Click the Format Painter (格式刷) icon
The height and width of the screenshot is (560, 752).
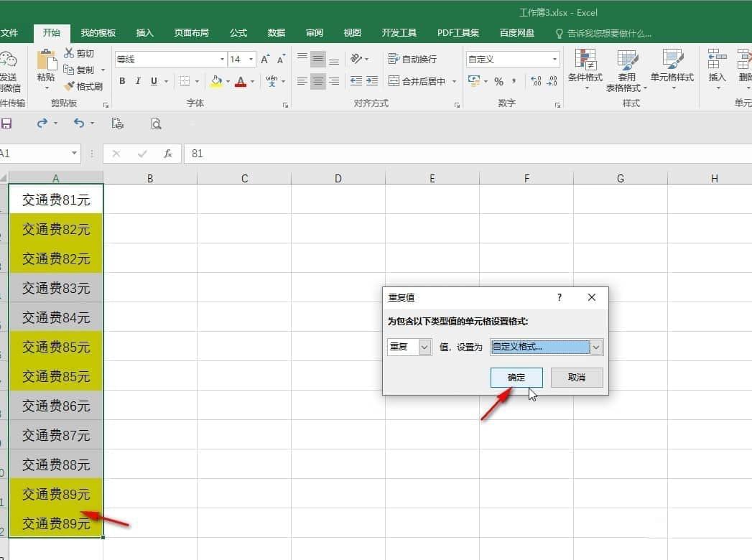(x=70, y=86)
